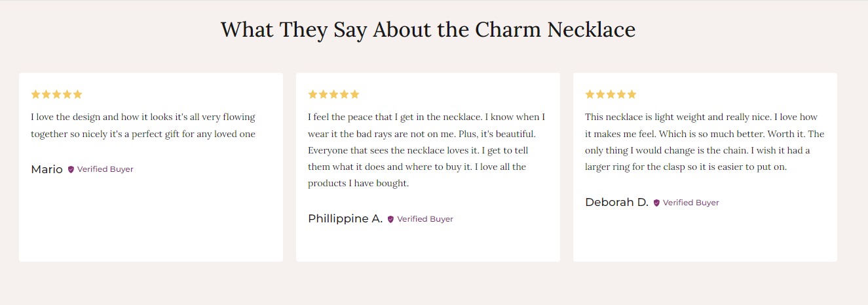Click the first star in Phillippine's review rating
The height and width of the screenshot is (305, 868).
tap(312, 94)
